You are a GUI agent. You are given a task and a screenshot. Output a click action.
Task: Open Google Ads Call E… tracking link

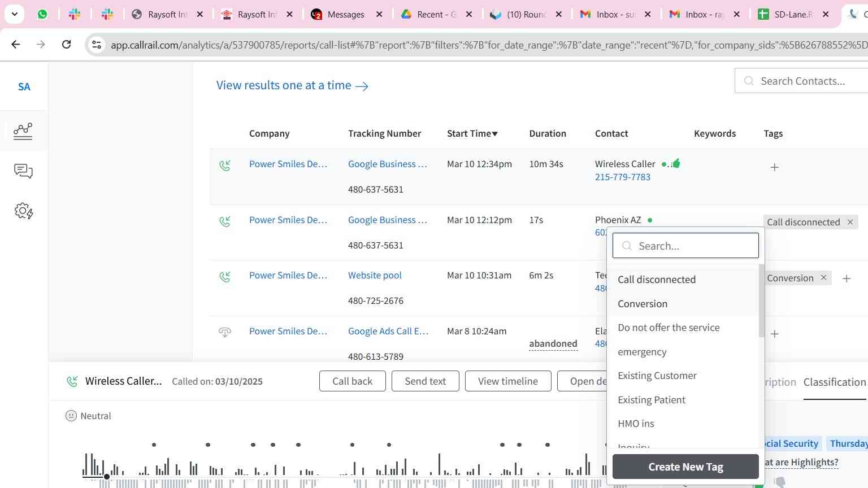[388, 332]
